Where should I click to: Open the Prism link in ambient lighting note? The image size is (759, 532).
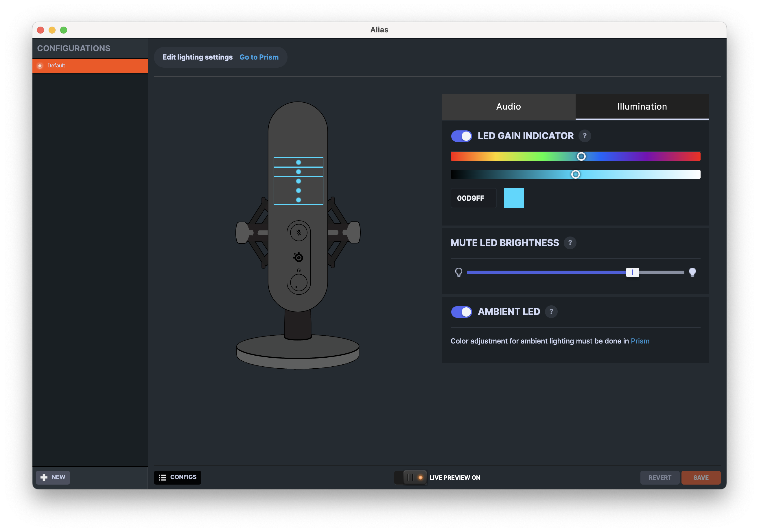[640, 341]
